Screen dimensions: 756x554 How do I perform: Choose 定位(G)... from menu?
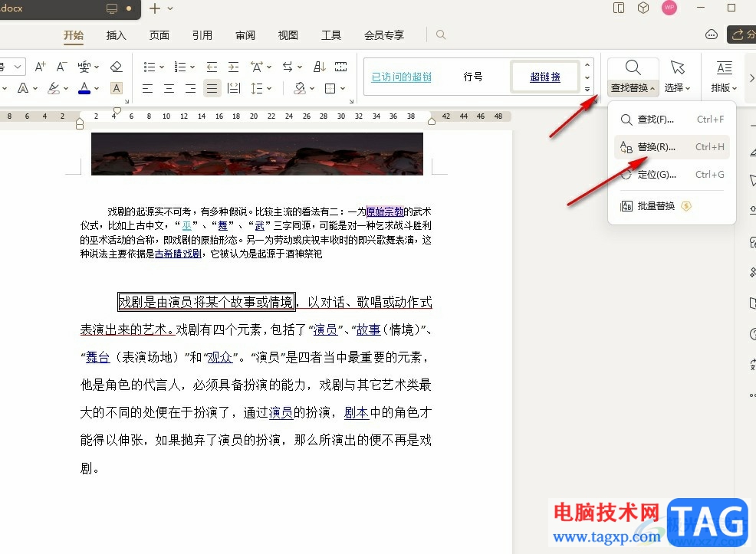point(672,175)
